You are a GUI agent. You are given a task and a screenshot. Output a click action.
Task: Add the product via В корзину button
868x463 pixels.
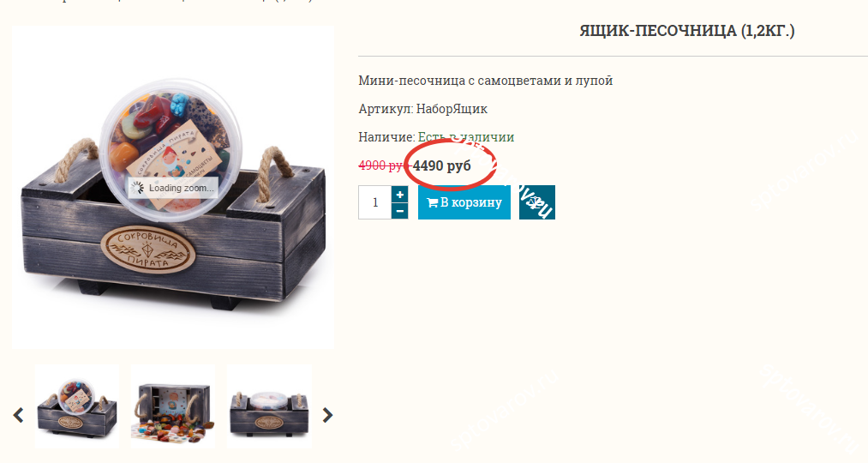[x=464, y=202]
